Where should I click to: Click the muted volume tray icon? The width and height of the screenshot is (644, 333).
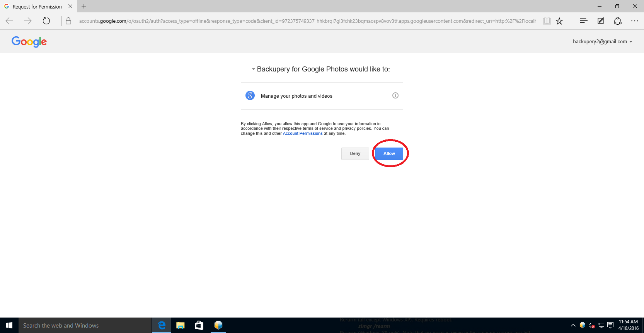coord(591,326)
